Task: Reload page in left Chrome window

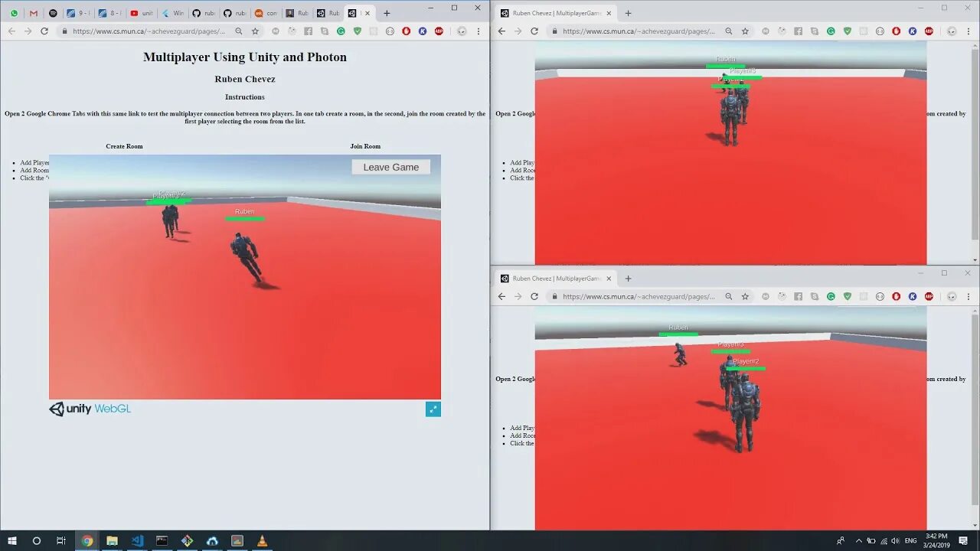Action: pyautogui.click(x=44, y=31)
